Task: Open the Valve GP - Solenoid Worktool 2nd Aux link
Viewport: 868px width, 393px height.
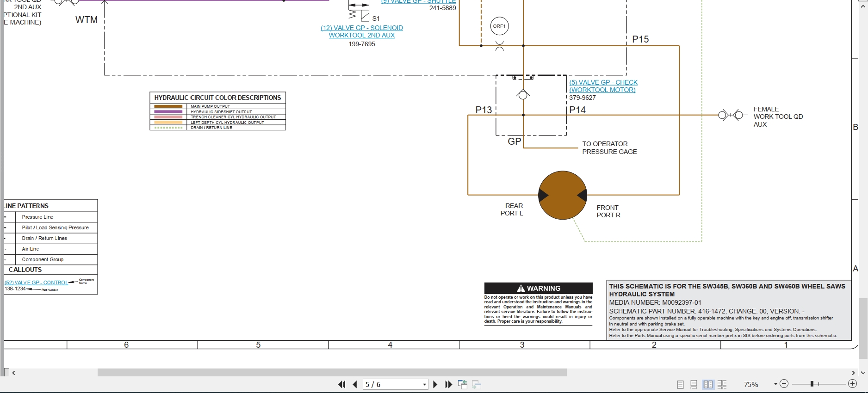Action: click(362, 31)
